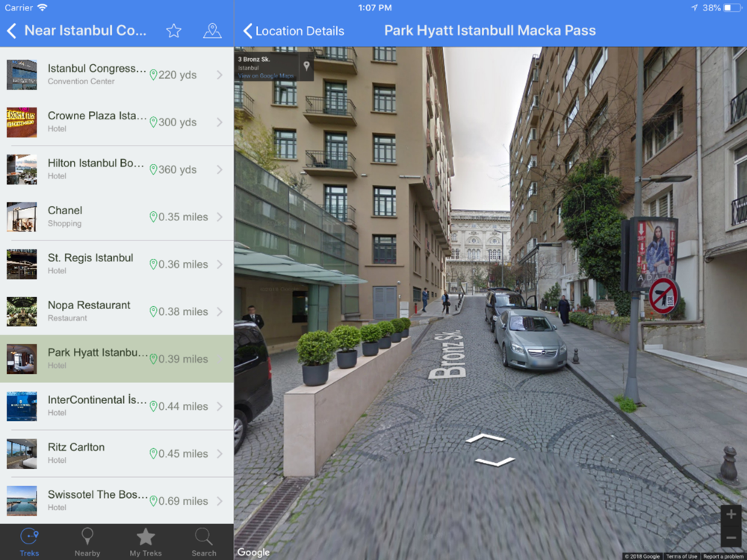Image resolution: width=747 pixels, height=560 pixels.
Task: Tap the InterContinental thumbnail
Action: [x=22, y=407]
